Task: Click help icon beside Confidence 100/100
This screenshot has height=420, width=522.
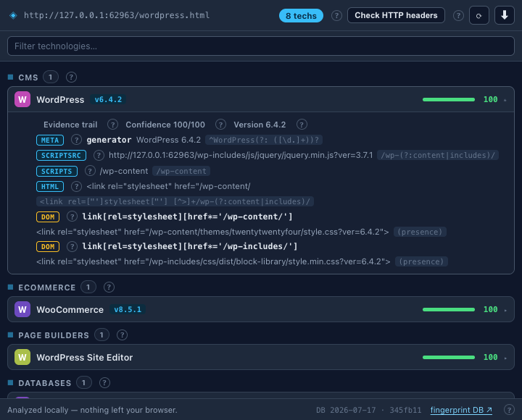Action: (220, 125)
